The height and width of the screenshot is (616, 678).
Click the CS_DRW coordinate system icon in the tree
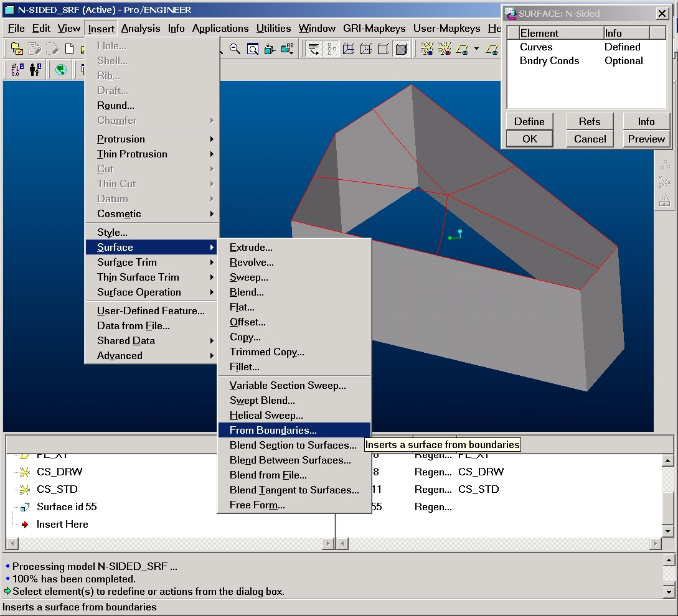click(25, 472)
